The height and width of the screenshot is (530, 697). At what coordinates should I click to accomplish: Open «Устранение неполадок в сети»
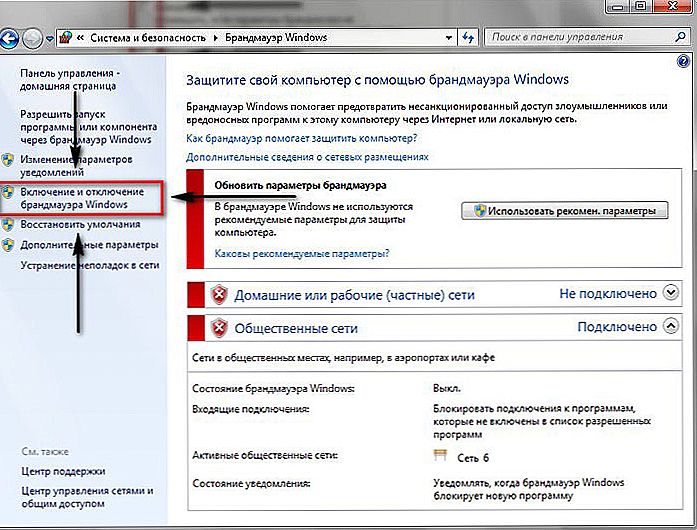click(90, 265)
